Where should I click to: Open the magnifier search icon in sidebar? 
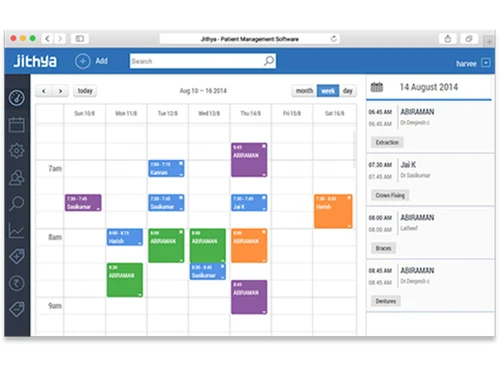17,203
